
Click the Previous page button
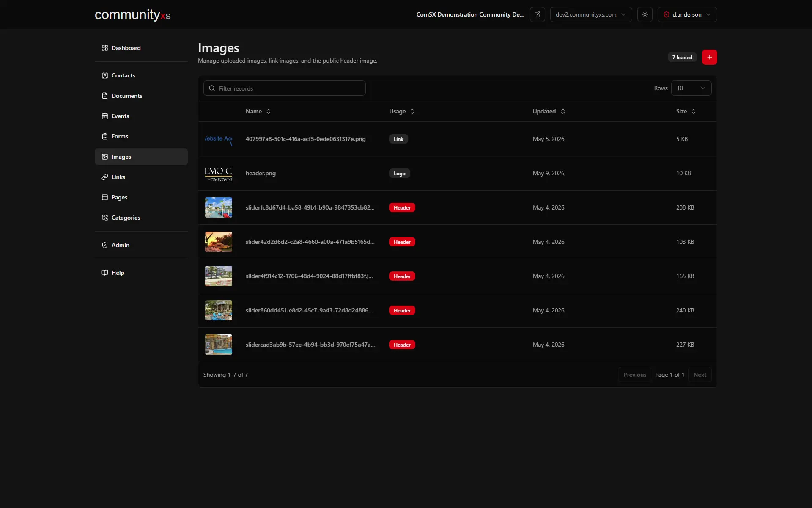(635, 375)
